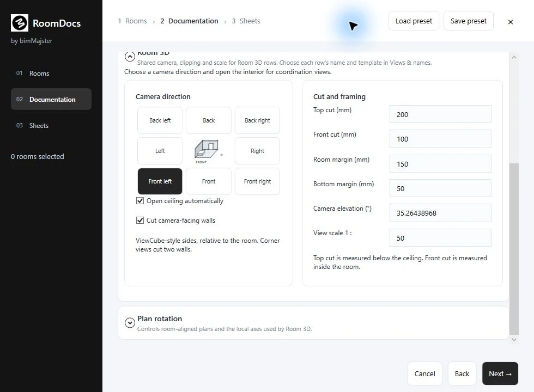The width and height of the screenshot is (534, 392).
Task: Click the 'by bimMajster' text
Action: (32, 41)
